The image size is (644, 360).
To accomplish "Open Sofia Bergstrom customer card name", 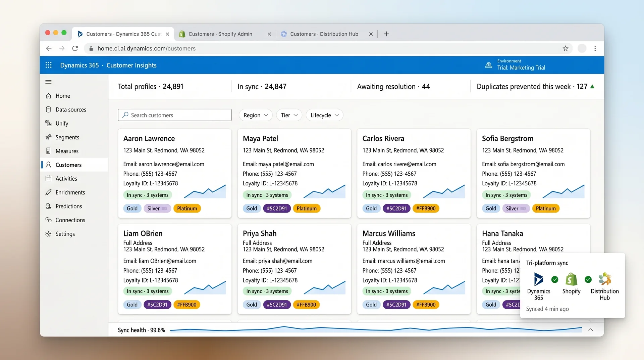I will click(507, 138).
